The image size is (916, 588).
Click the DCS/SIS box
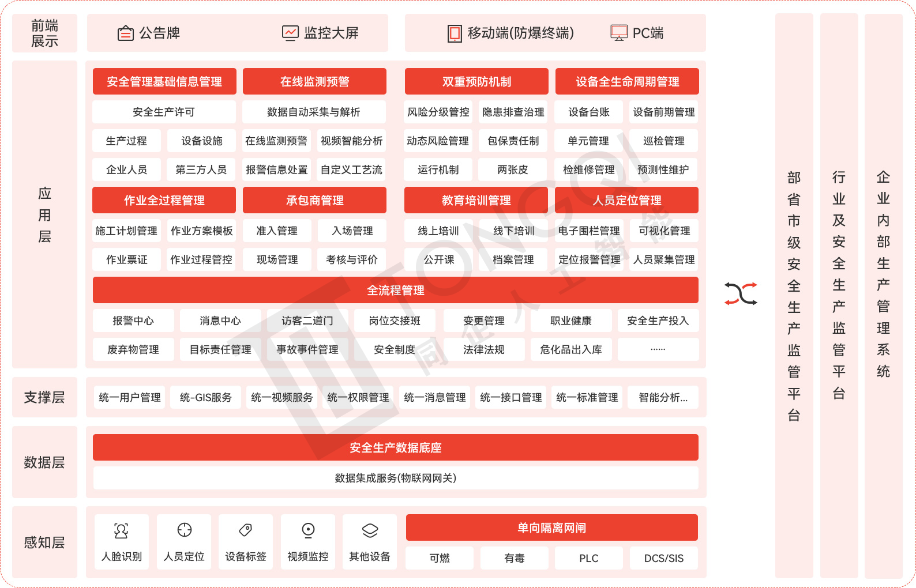point(663,558)
